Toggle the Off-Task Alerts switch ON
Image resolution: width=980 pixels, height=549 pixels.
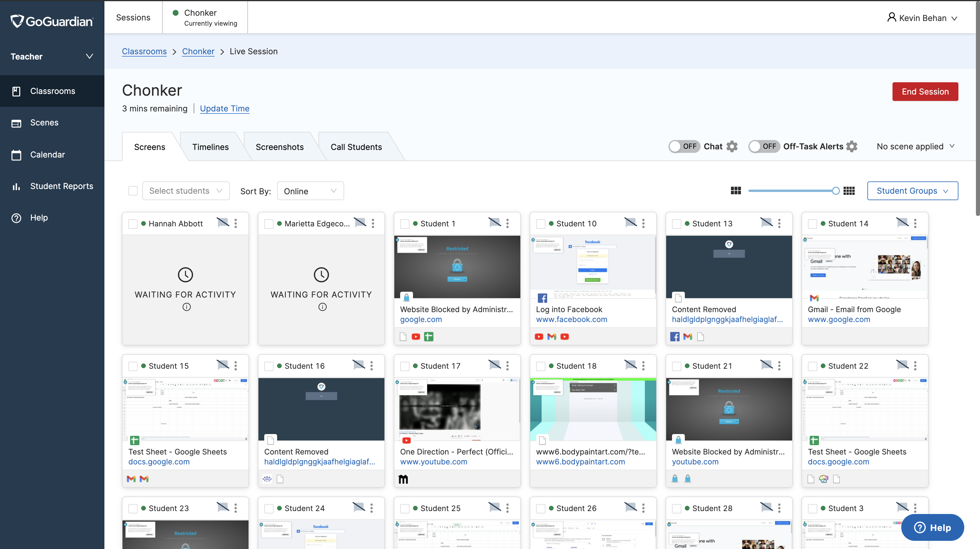tap(763, 146)
